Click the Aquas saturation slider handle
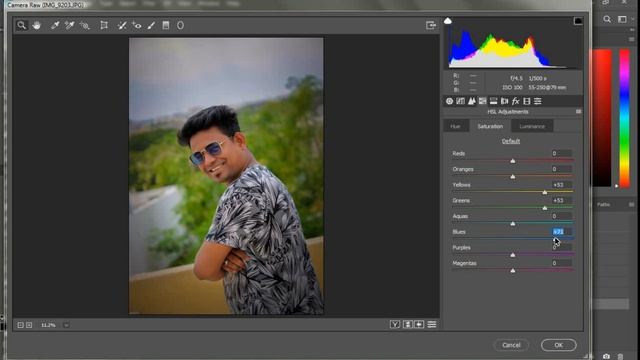 pyautogui.click(x=513, y=224)
